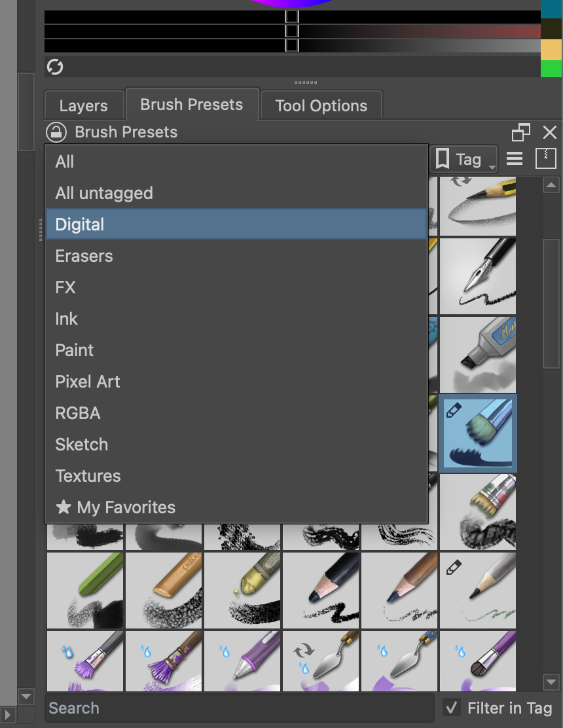Image resolution: width=563 pixels, height=728 pixels.
Task: Select the Ink tag
Action: [236, 319]
